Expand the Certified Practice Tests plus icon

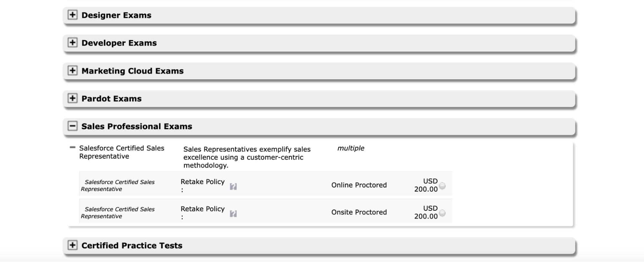point(72,245)
